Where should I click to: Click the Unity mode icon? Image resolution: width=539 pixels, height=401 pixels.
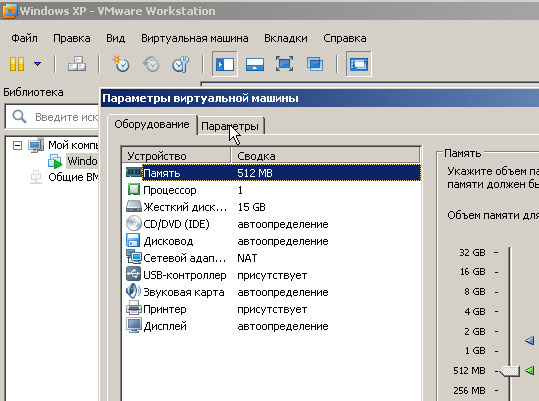pyautogui.click(x=315, y=64)
